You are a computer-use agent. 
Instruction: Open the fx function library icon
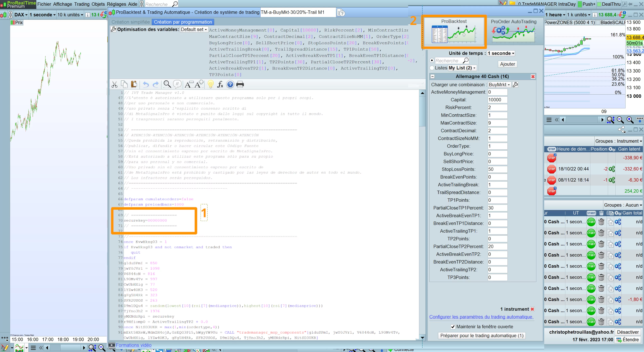[x=220, y=85]
